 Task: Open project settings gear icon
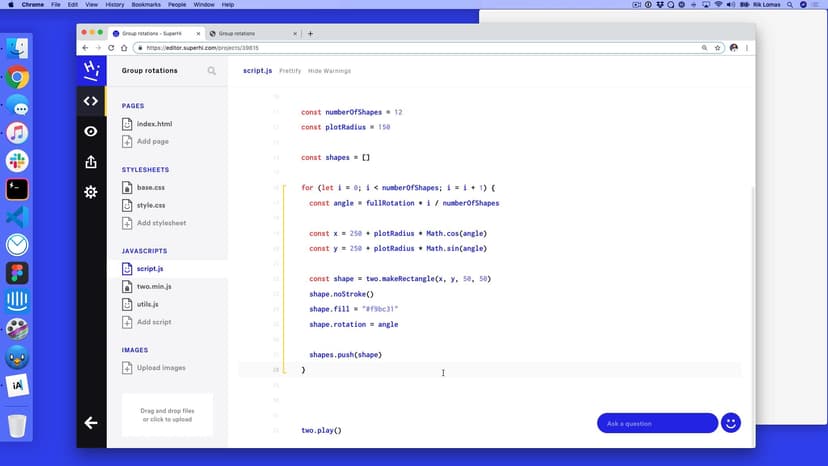tap(91, 191)
